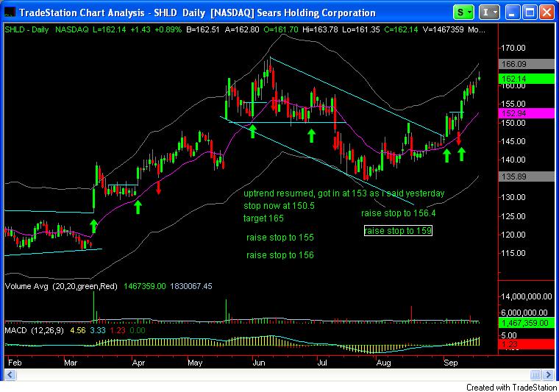The height and width of the screenshot is (392, 559).
Task: Click the 6,000,000.00 volume axis label
Action: click(x=524, y=313)
